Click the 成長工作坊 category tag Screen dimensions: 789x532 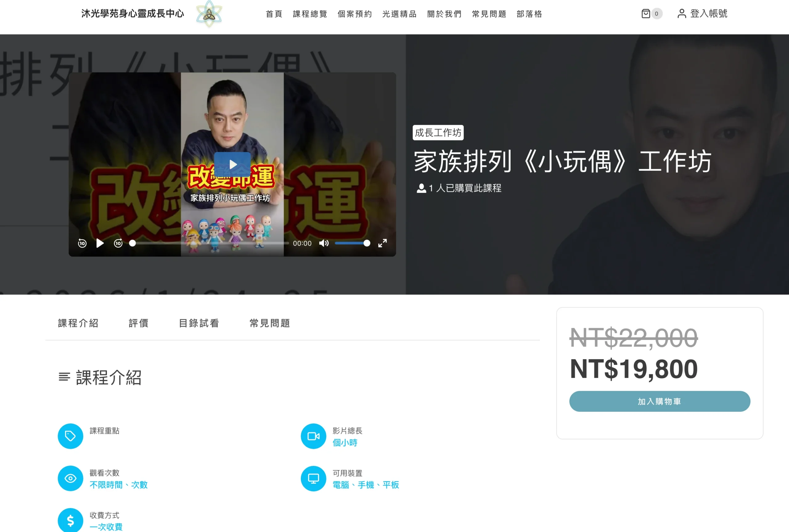coord(438,133)
